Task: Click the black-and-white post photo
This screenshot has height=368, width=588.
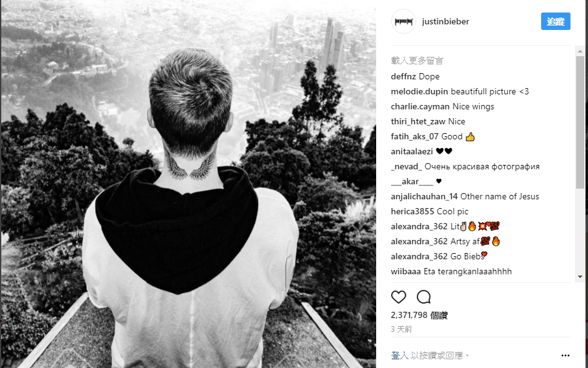Action: pyautogui.click(x=188, y=184)
